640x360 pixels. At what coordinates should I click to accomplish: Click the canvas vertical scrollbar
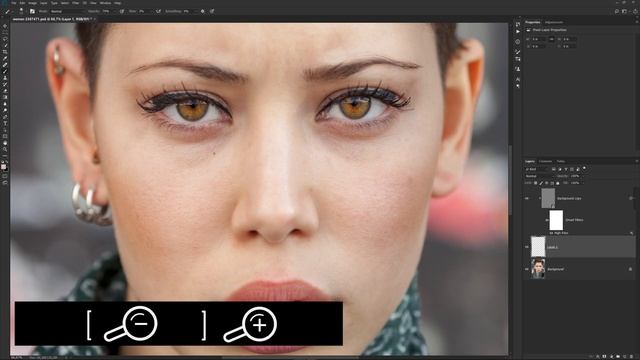(510, 180)
